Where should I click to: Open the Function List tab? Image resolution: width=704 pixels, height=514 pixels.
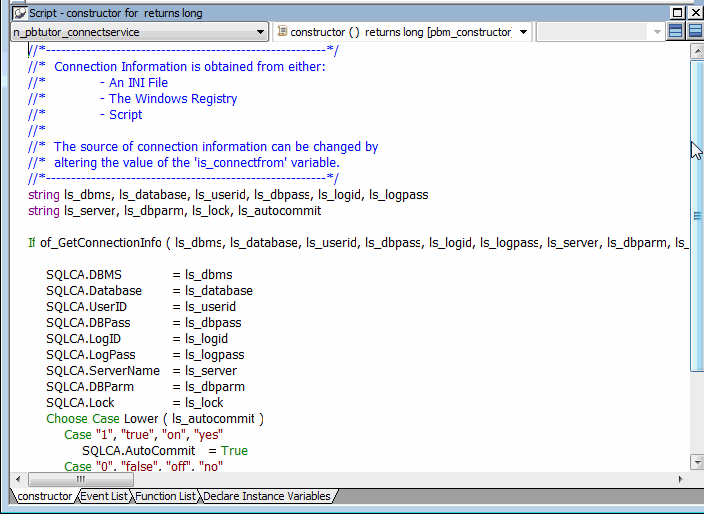click(165, 496)
